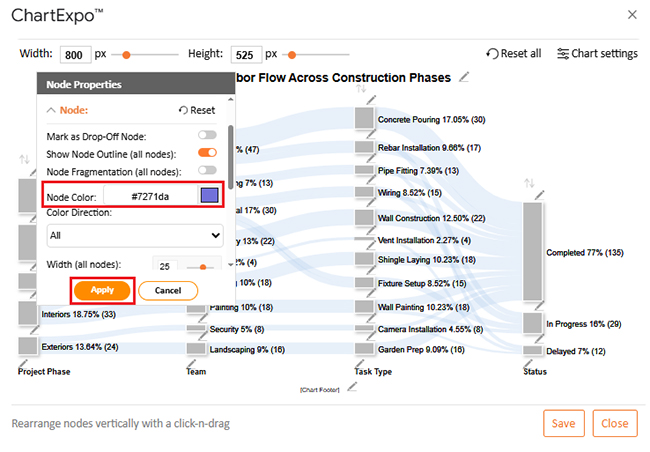650x452 pixels.
Task: Click sort arrows above Status column
Action: (529, 183)
